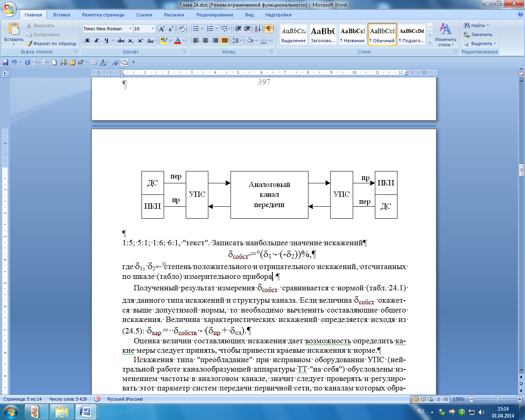Switch to Print Layout view

click(416, 399)
